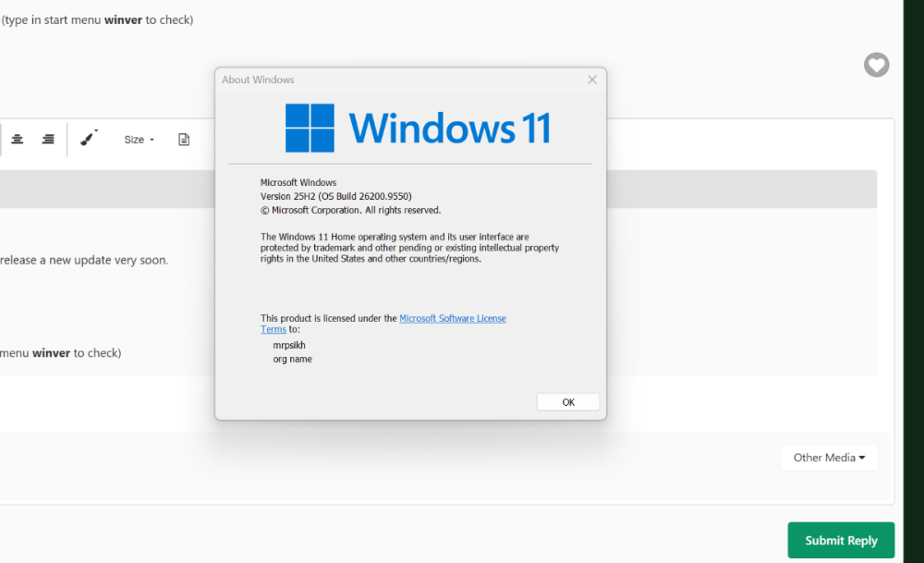Click the 'winver' word at the top of the page
This screenshot has height=563, width=924.
click(123, 20)
